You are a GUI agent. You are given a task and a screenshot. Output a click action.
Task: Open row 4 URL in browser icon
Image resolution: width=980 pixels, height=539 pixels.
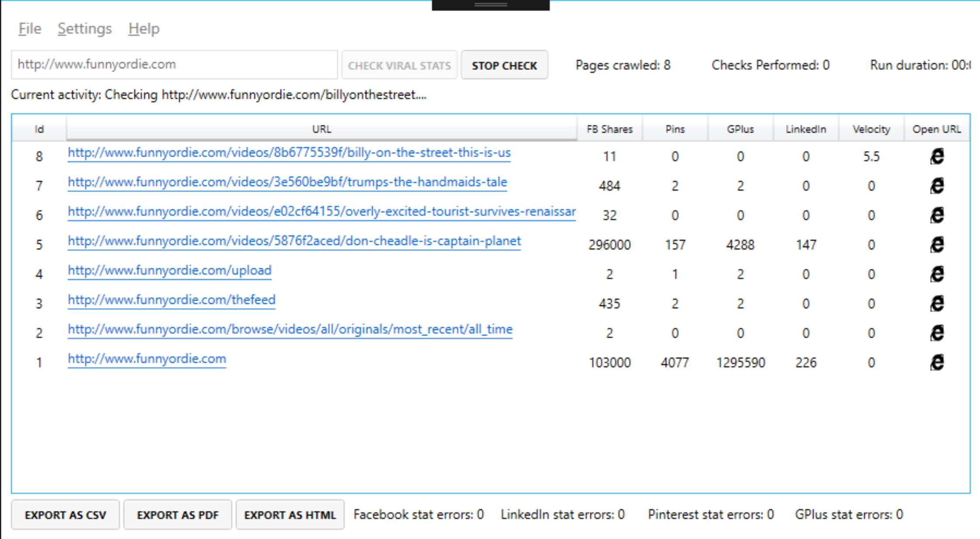click(x=937, y=274)
